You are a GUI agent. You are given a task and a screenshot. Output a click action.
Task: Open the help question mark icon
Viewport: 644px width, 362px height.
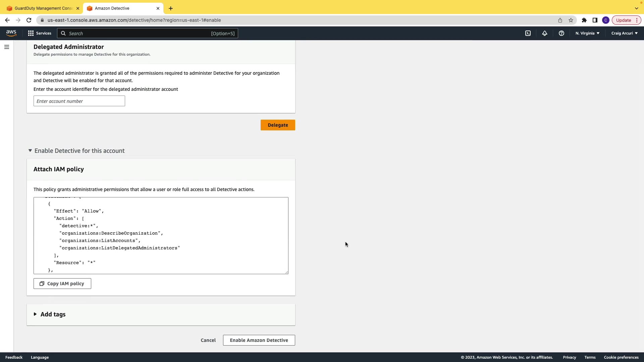561,33
